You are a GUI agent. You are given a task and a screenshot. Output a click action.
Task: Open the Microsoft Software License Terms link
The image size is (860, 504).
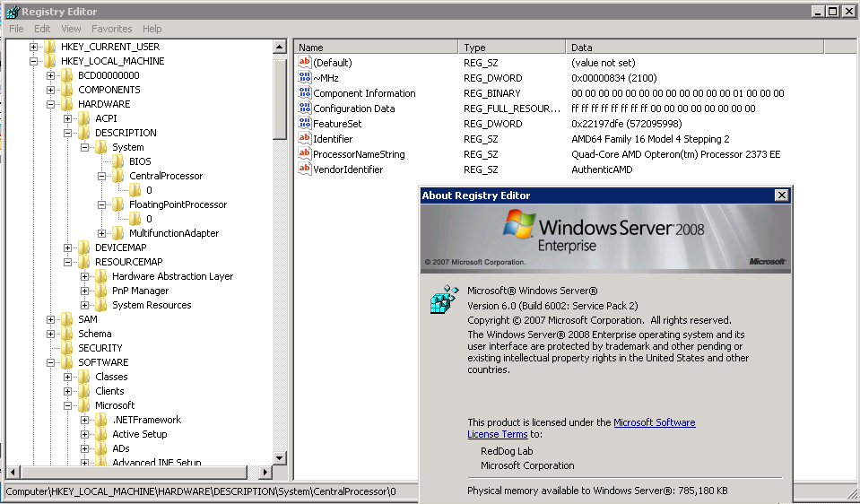(654, 422)
